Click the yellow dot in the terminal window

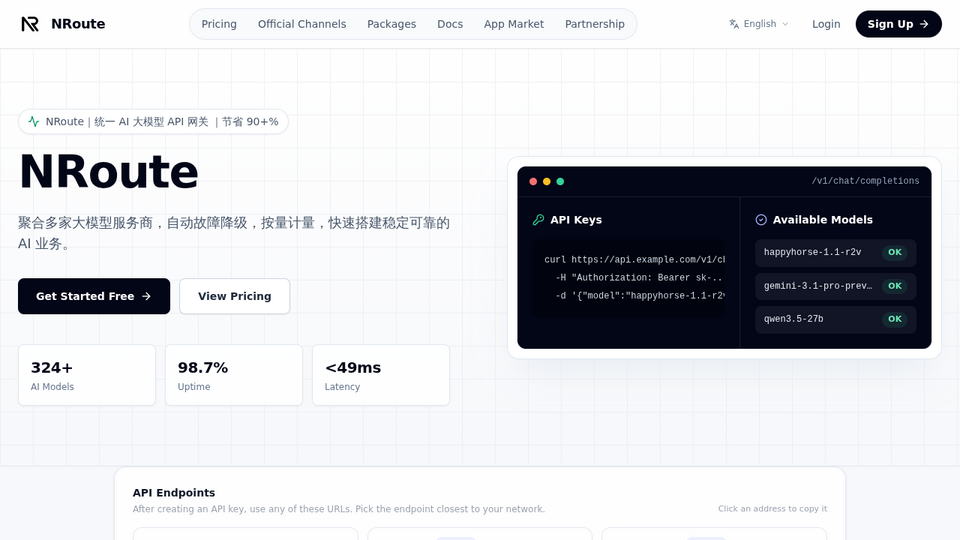[x=547, y=181]
